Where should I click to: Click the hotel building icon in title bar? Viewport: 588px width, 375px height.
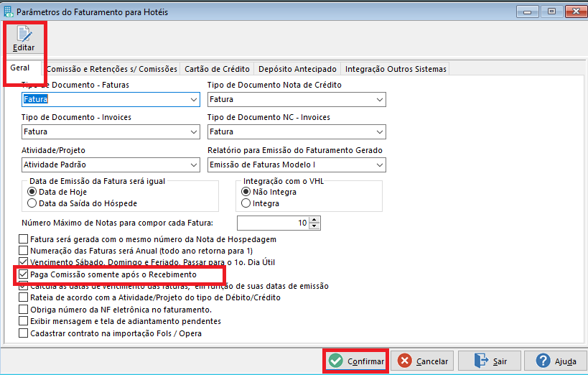(8, 12)
